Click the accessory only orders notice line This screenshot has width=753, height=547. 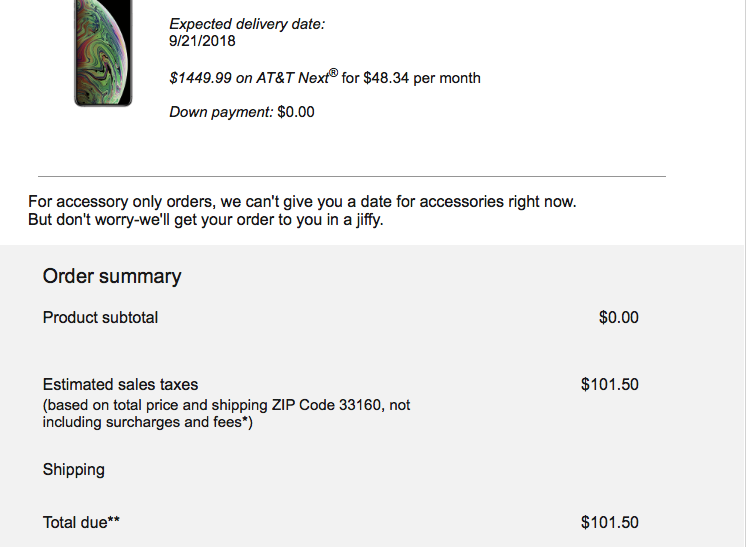(x=302, y=201)
